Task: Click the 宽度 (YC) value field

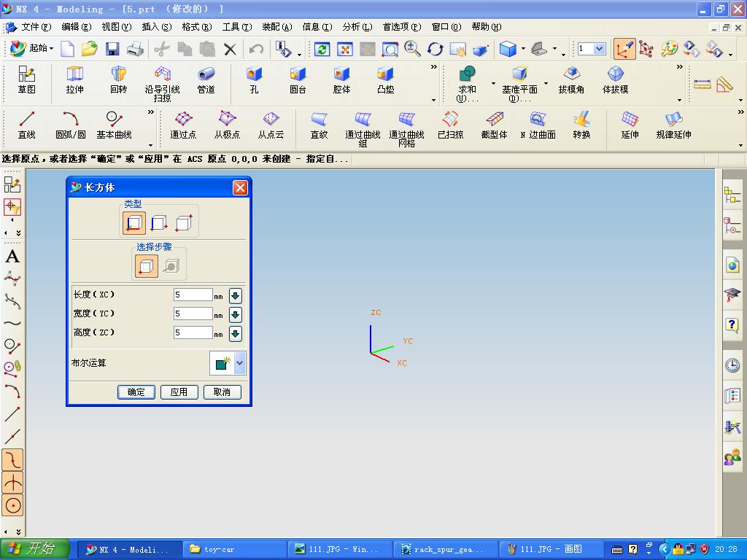Action: tap(193, 314)
